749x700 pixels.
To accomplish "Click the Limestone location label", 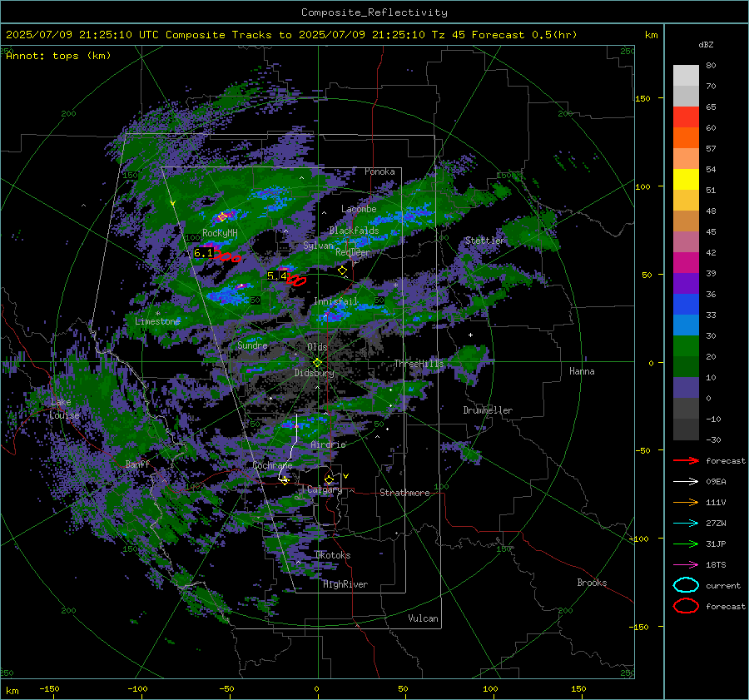I will [x=157, y=321].
